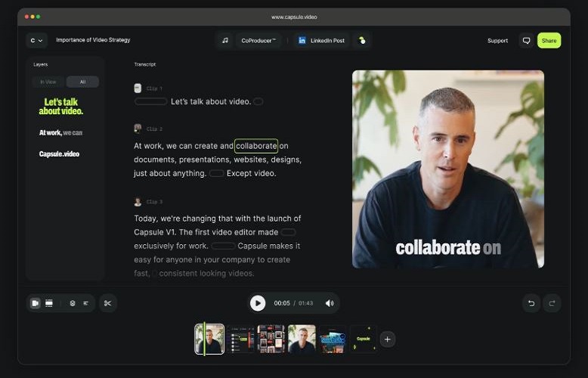Image resolution: width=588 pixels, height=378 pixels.
Task: Click the Transcript heading
Action: [x=145, y=64]
